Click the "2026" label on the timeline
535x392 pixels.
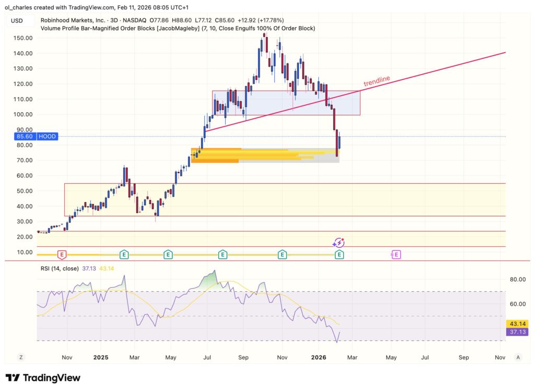[x=319, y=358]
